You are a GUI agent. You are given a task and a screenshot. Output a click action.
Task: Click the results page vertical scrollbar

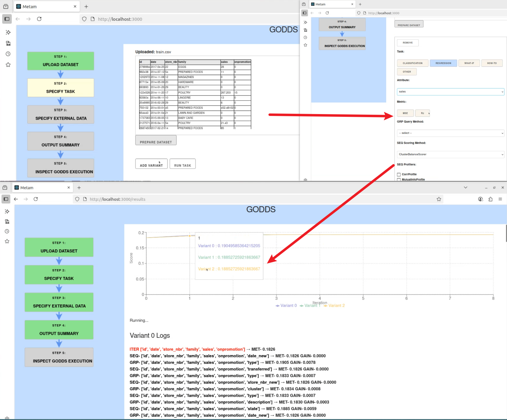pos(506,233)
